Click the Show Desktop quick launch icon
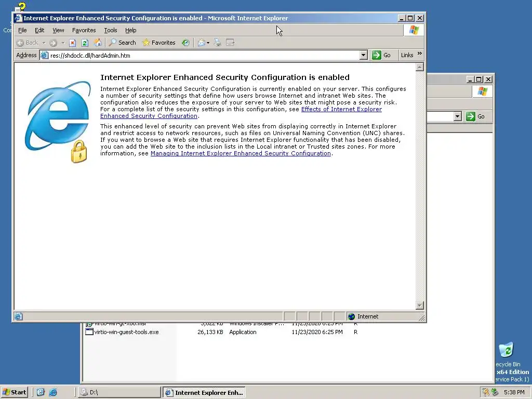Screen dimensions: 532x399 41,392
